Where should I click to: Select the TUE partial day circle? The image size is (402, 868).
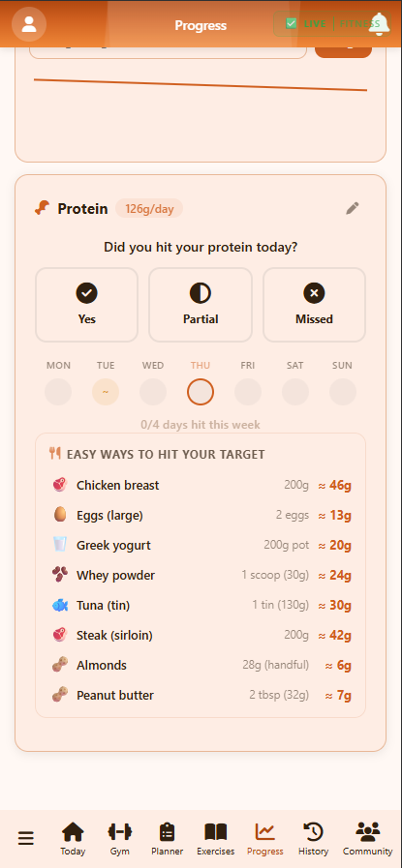[x=106, y=392]
